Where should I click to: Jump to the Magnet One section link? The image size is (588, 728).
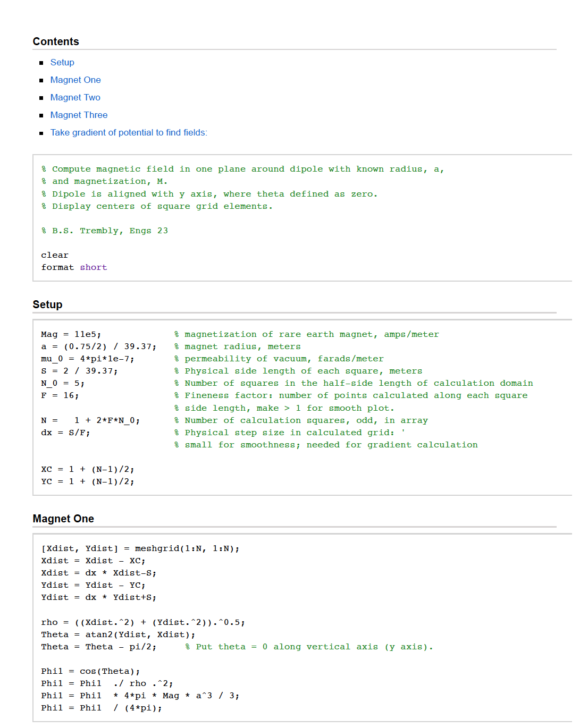[75, 80]
